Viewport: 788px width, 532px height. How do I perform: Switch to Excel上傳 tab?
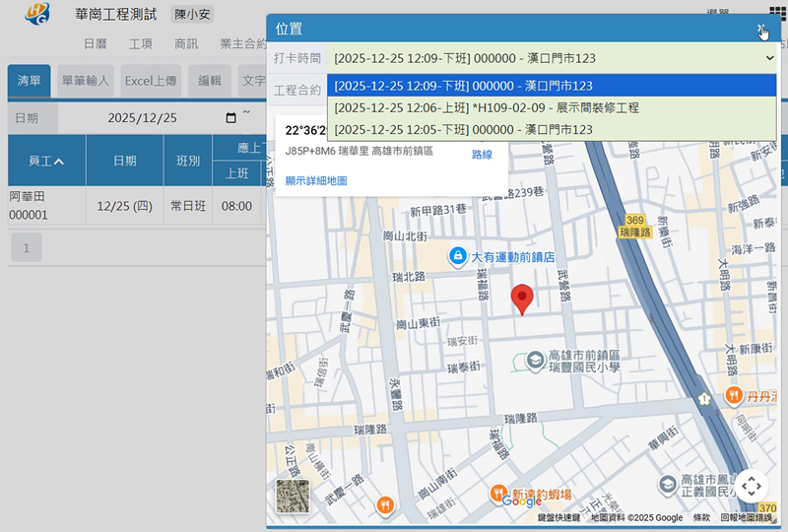point(151,81)
